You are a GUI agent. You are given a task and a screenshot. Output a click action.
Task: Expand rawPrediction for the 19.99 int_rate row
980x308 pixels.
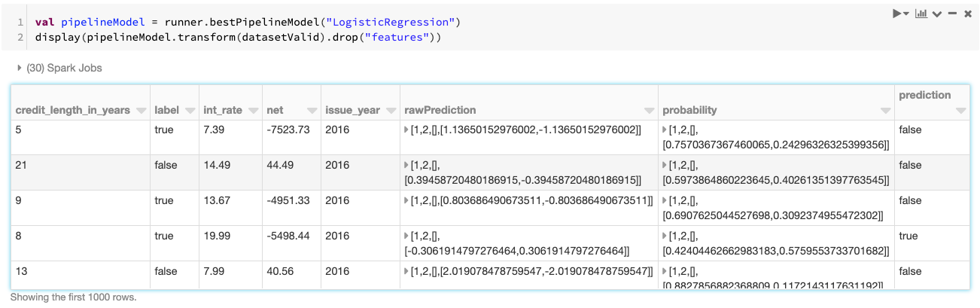[407, 236]
